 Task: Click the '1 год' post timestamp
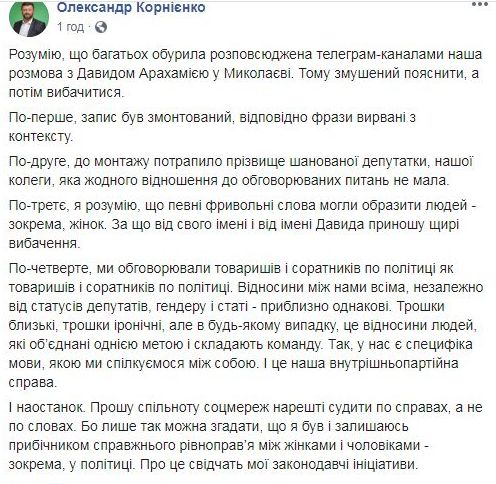coord(70,27)
